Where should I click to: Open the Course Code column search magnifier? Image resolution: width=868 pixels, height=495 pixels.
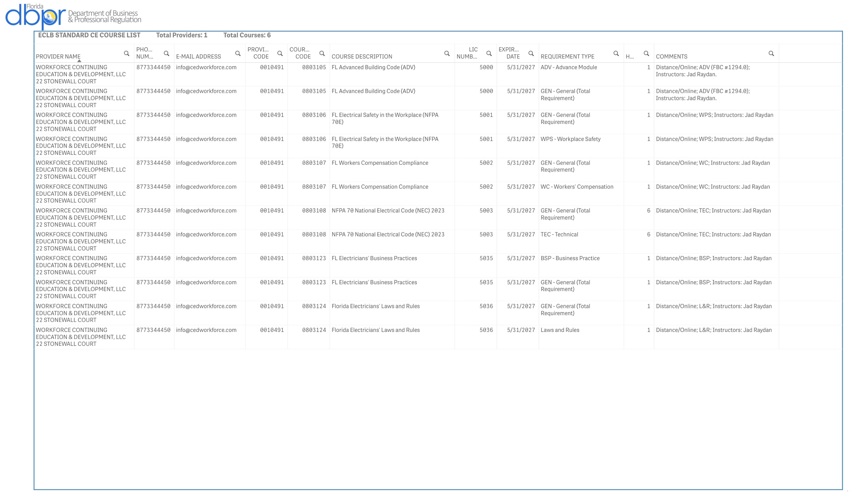(322, 53)
